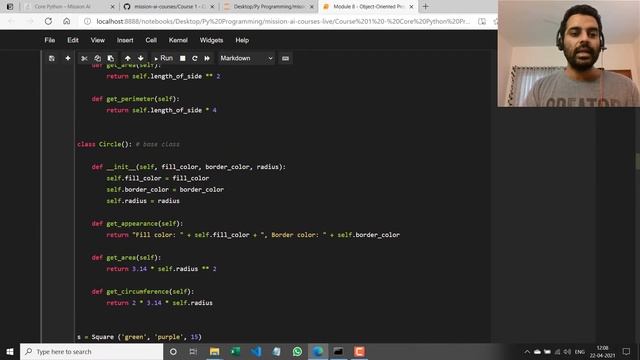Open the Kernel menu

pos(178,40)
